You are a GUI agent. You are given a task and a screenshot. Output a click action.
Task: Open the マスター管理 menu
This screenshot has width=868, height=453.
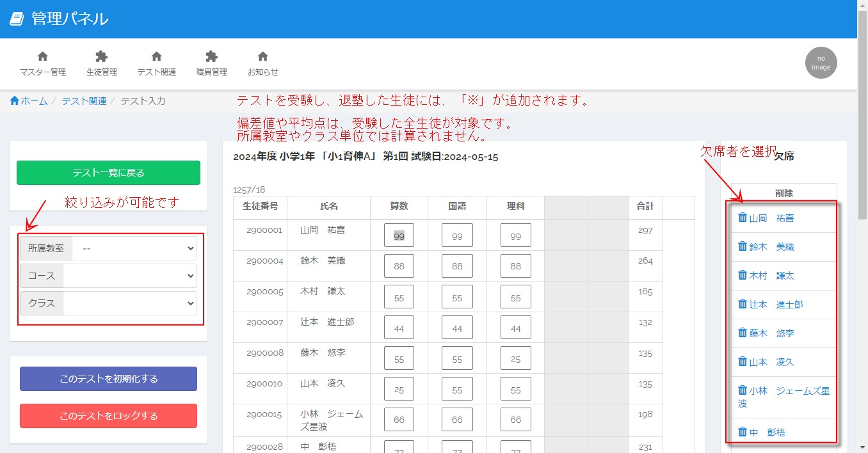(x=43, y=63)
